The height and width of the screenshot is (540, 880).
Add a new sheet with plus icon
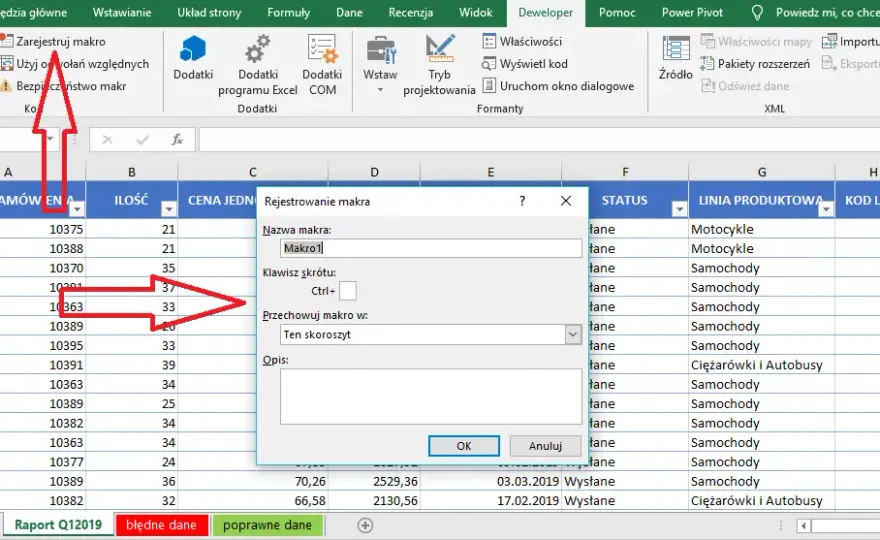tap(365, 525)
